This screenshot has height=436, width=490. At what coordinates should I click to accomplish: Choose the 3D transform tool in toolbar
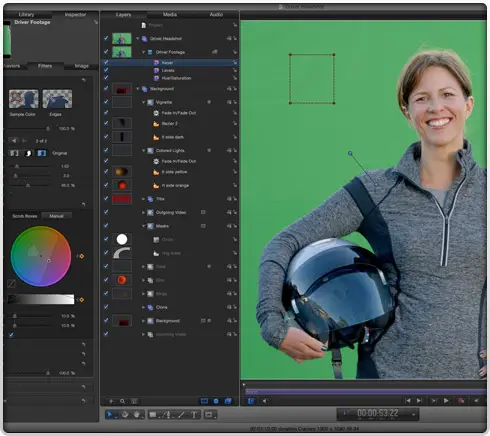[x=125, y=415]
